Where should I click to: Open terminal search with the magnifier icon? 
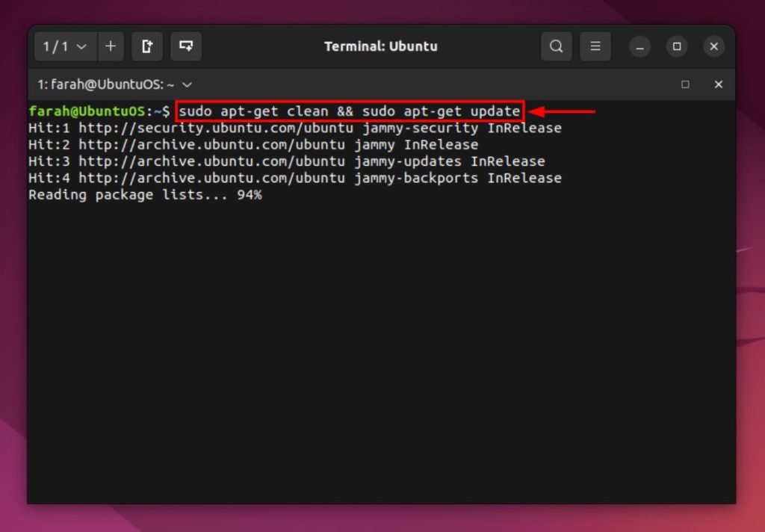(x=556, y=46)
